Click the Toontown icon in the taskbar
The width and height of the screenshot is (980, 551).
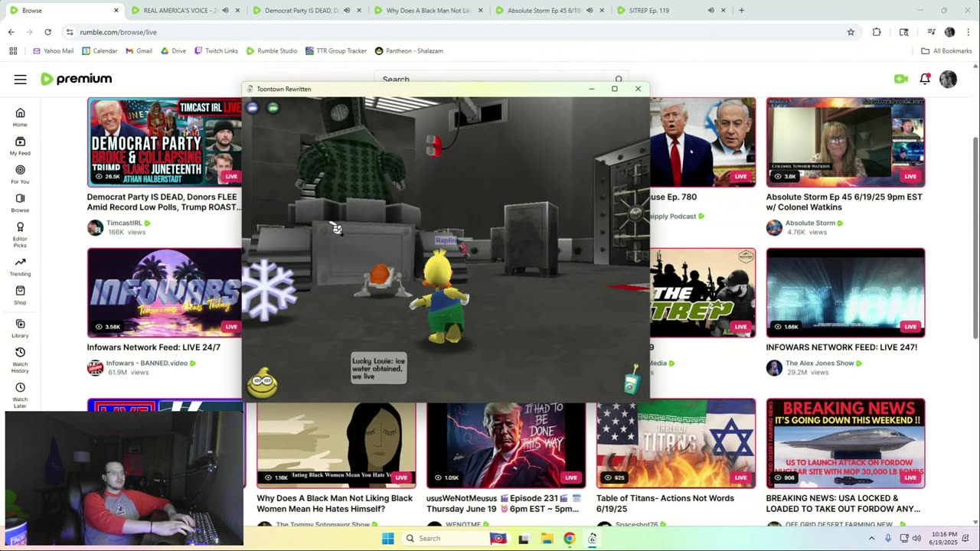click(592, 538)
